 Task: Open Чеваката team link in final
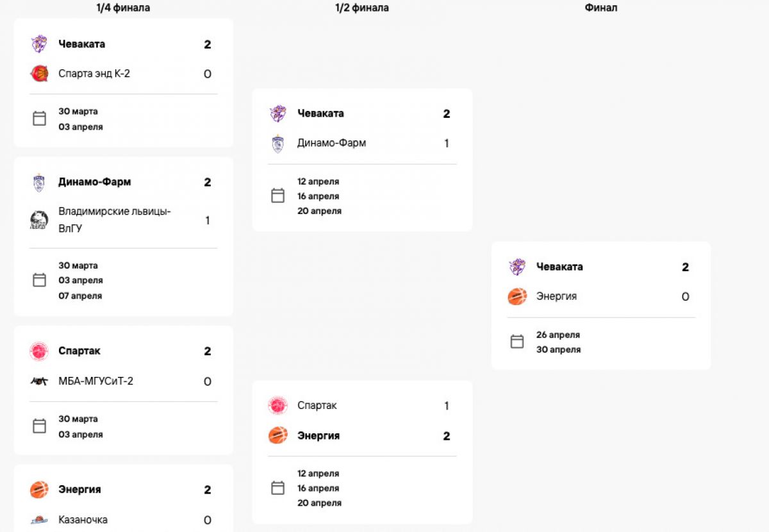[x=559, y=267]
